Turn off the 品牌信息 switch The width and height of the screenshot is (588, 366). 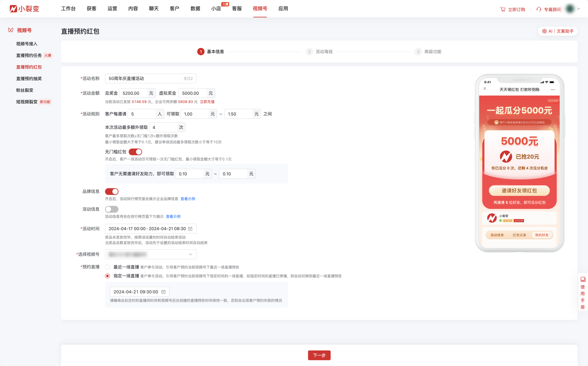coord(112,192)
